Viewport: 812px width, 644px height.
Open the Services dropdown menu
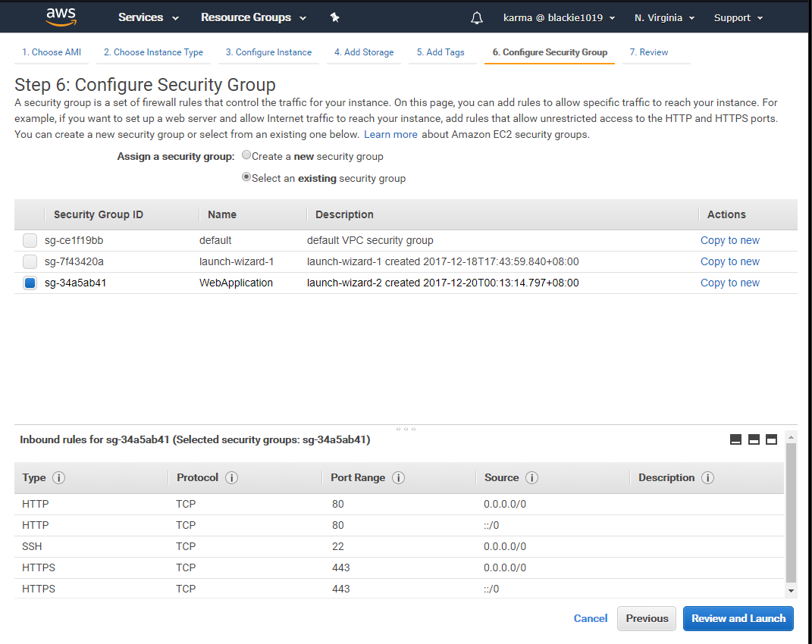(149, 17)
